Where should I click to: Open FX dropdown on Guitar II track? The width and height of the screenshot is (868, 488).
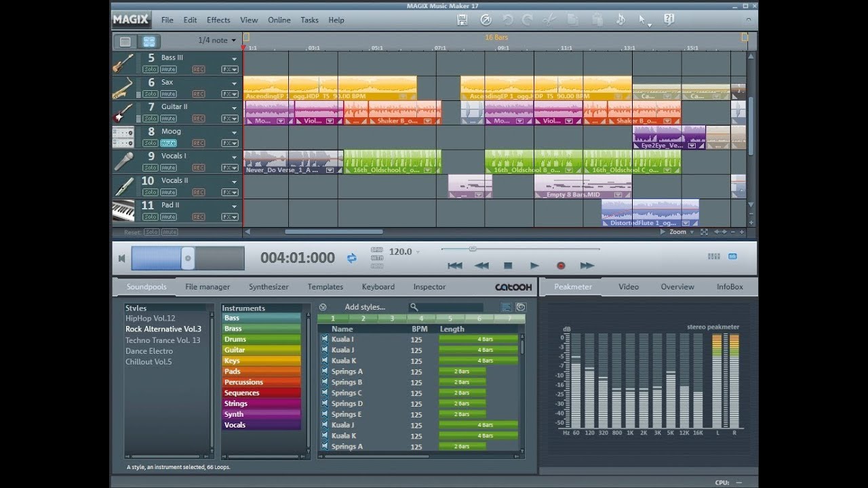pyautogui.click(x=230, y=119)
